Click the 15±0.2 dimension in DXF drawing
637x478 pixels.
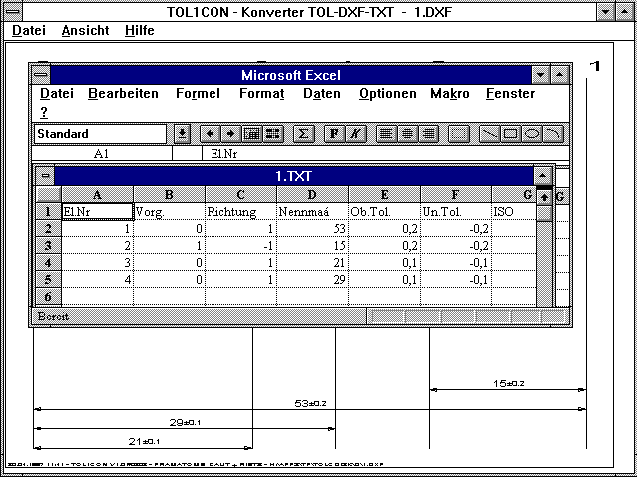tap(509, 383)
